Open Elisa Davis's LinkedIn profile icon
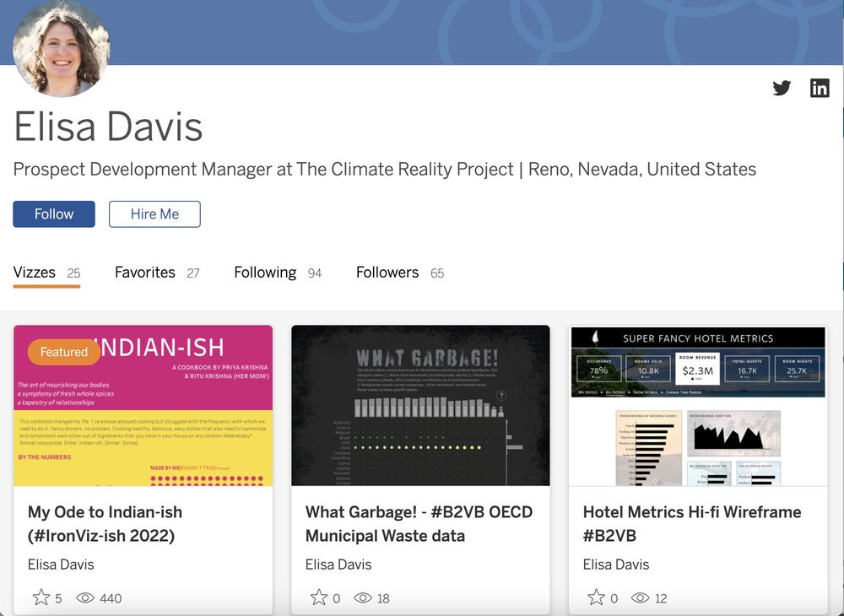The height and width of the screenshot is (616, 844). point(820,88)
